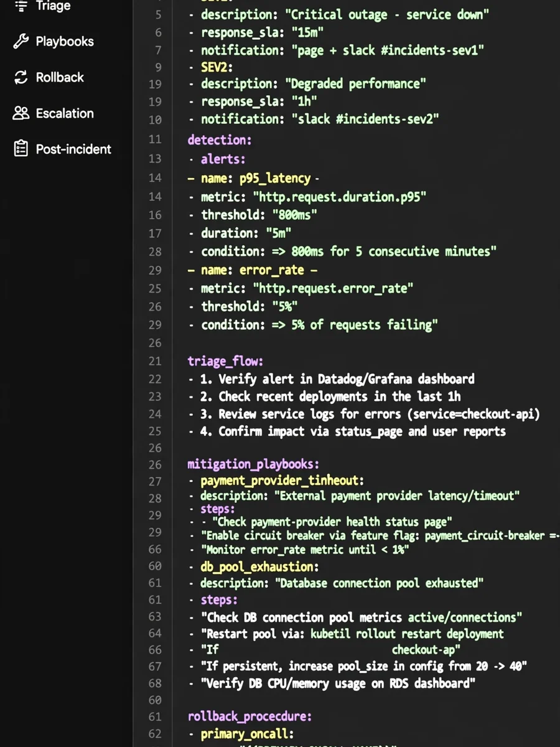Image resolution: width=560 pixels, height=747 pixels.
Task: Place cursor on the triage_flow: key
Action: coord(226,361)
